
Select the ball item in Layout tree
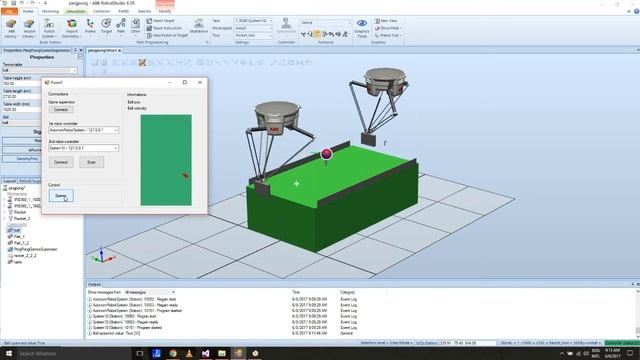pos(14,230)
